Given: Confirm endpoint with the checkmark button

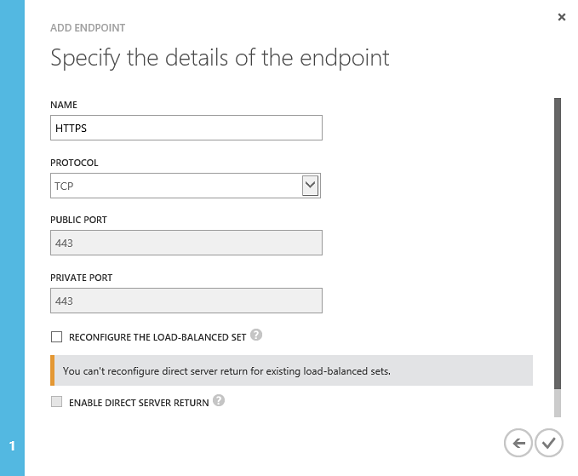Looking at the screenshot, I should pos(549,443).
